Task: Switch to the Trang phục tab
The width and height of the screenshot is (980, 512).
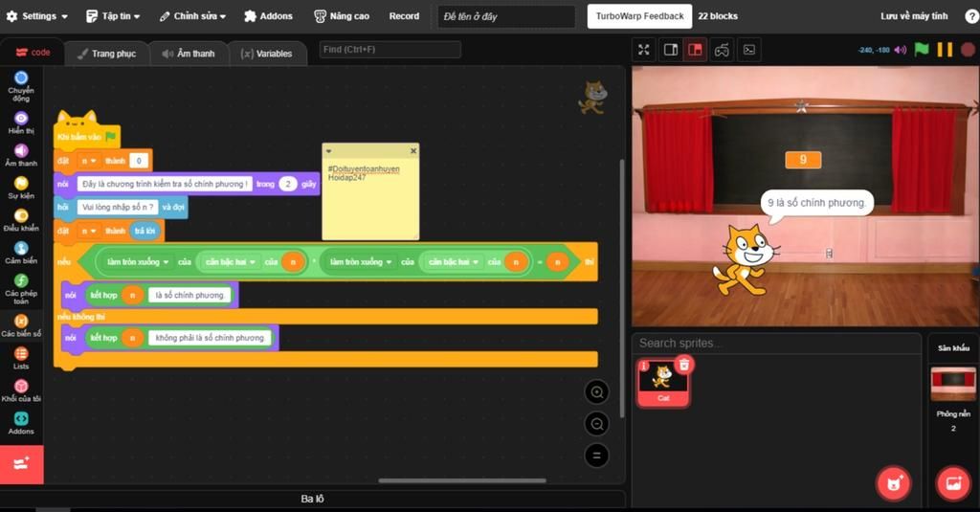Action: (106, 54)
